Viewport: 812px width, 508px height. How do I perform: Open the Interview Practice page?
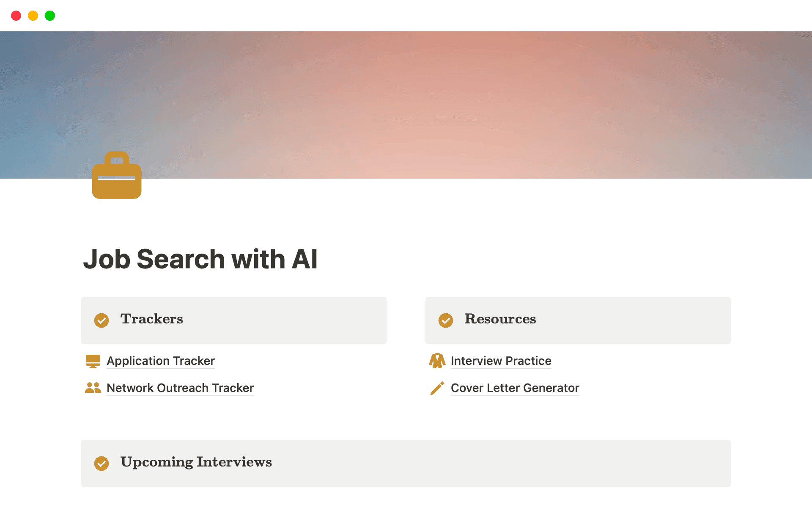point(501,361)
